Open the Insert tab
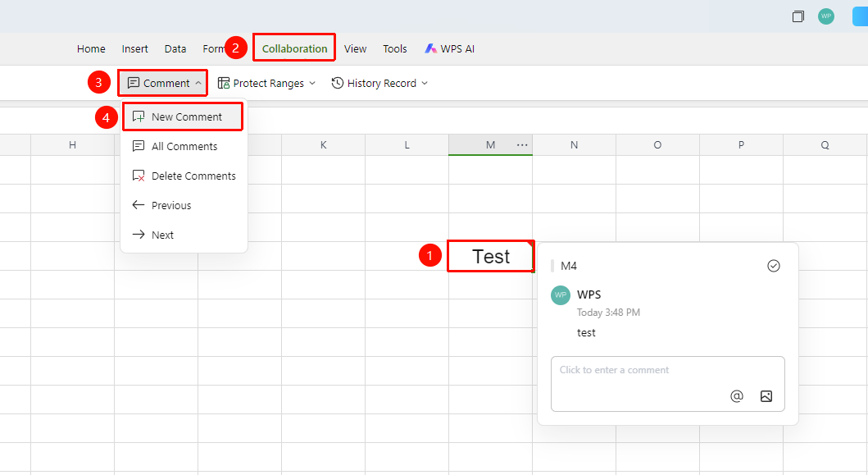868x475 pixels. click(x=134, y=48)
